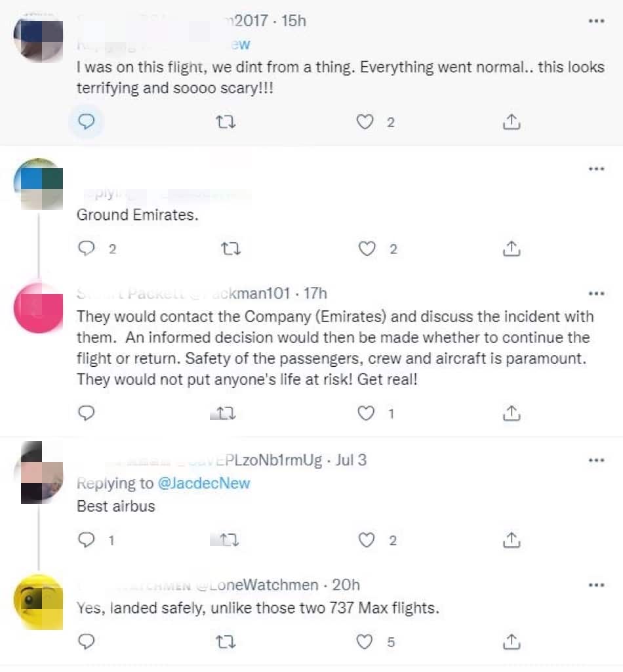
Task: Retweet the first tweet about the scary flight
Action: coord(226,121)
